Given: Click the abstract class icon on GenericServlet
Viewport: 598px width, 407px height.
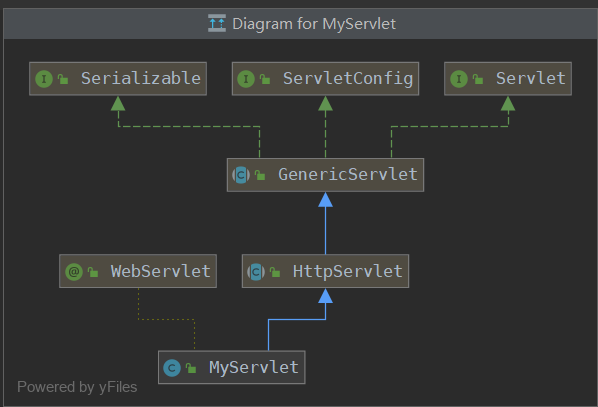Looking at the screenshot, I should (241, 175).
